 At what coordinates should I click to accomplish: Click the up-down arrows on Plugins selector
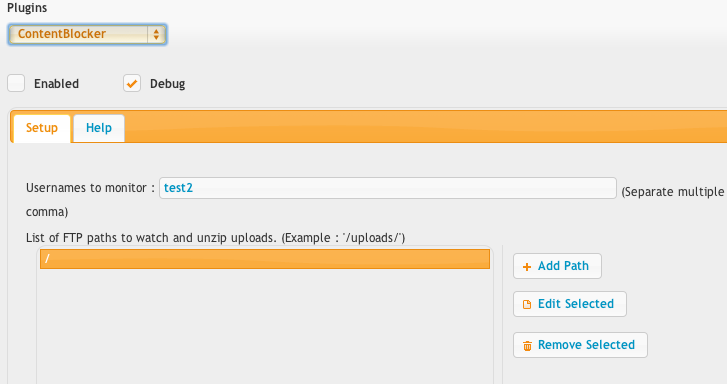[x=156, y=34]
